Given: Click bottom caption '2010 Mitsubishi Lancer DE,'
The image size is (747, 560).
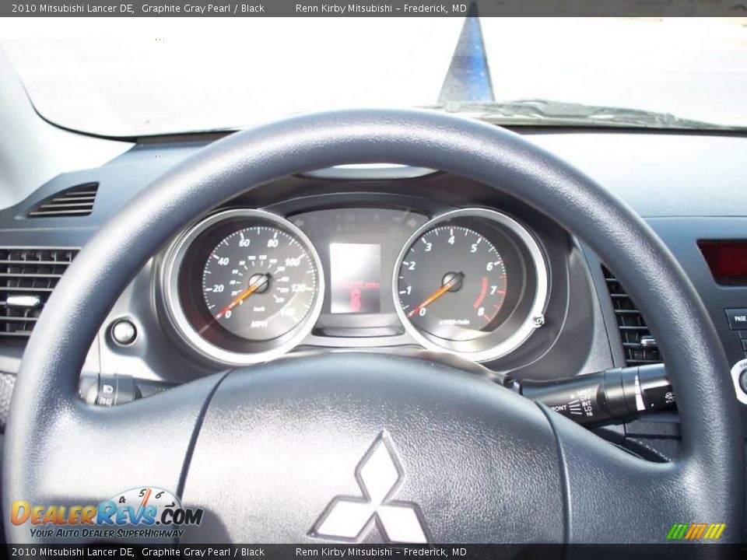Looking at the screenshot, I should (x=73, y=552).
